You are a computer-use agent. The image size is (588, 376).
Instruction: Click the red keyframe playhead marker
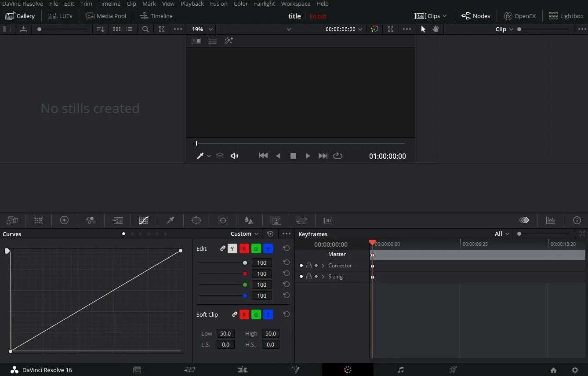[372, 242]
